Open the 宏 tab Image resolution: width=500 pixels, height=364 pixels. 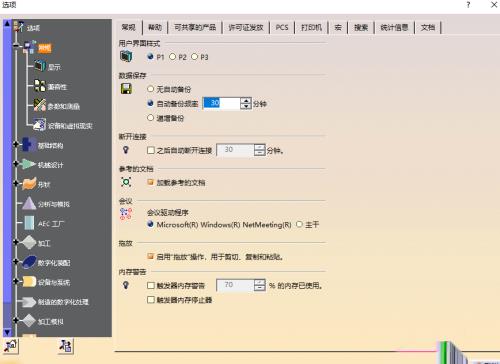338,27
